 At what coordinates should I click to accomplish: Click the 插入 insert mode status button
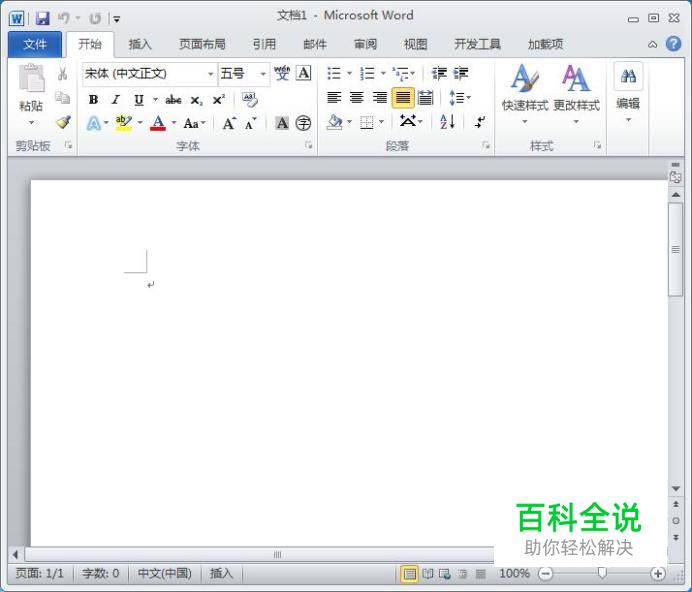click(x=221, y=573)
